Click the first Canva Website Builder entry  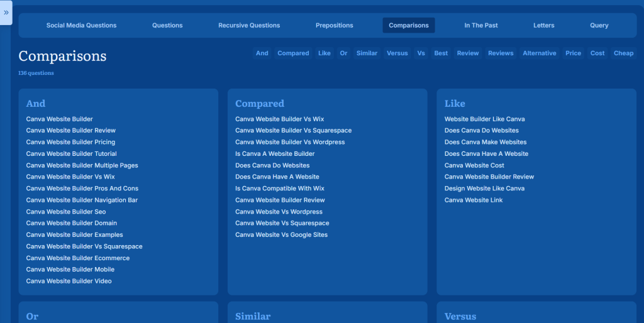(60, 119)
